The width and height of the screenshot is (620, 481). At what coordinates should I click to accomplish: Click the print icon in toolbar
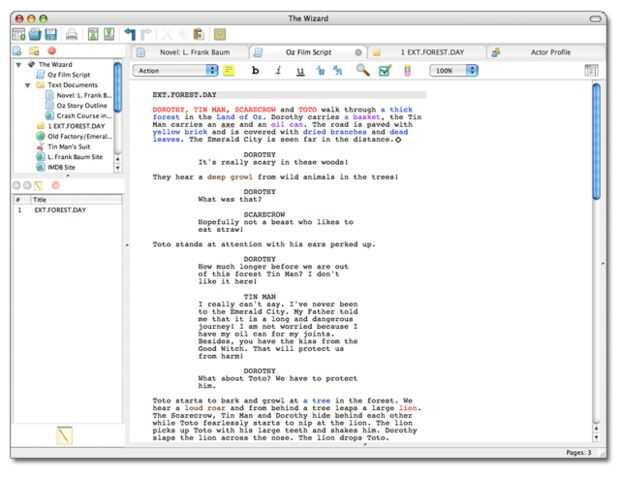click(72, 34)
